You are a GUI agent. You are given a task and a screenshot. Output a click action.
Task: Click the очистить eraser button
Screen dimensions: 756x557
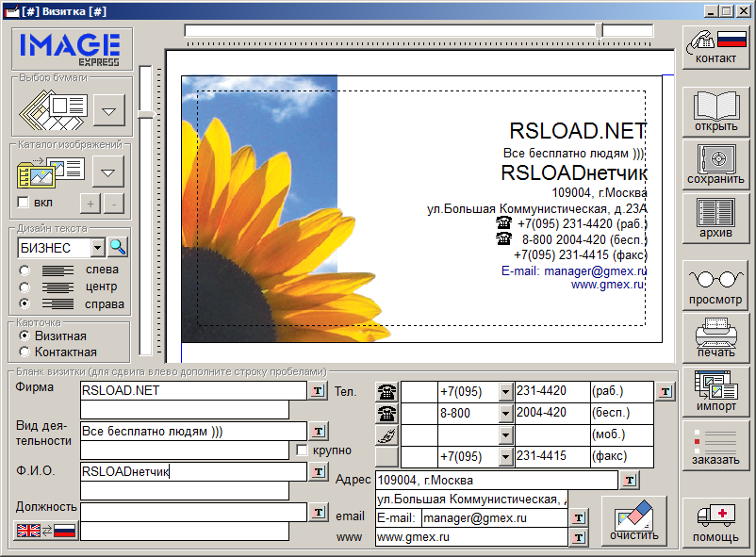634,521
